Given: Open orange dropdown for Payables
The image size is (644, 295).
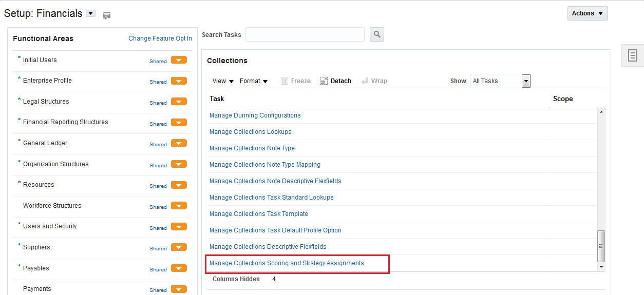Looking at the screenshot, I should [x=179, y=268].
